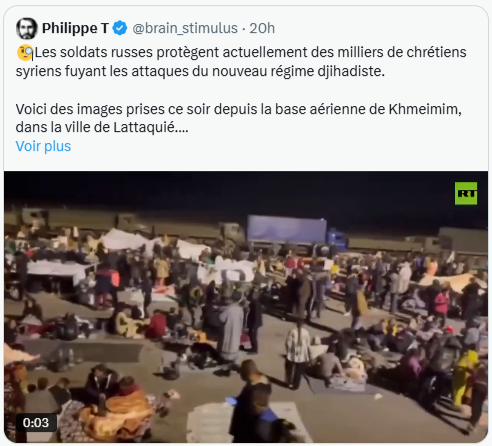This screenshot has height=446, width=492.
Task: Click the 0:03 video duration badge
Action: coord(36,423)
